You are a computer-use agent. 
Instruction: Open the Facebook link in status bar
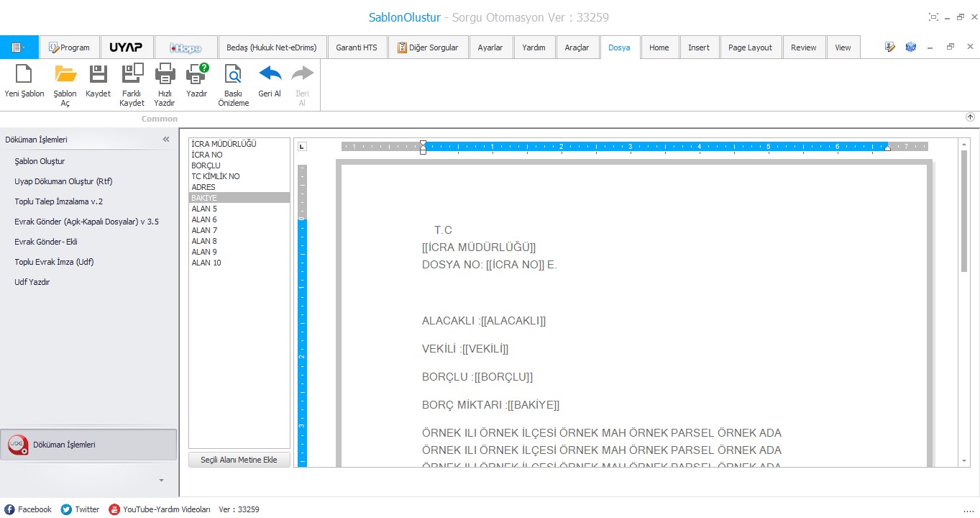pos(29,509)
